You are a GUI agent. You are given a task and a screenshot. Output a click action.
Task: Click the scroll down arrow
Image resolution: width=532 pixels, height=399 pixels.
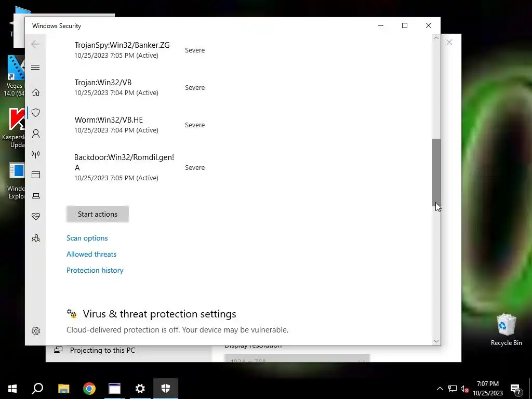pyautogui.click(x=436, y=341)
